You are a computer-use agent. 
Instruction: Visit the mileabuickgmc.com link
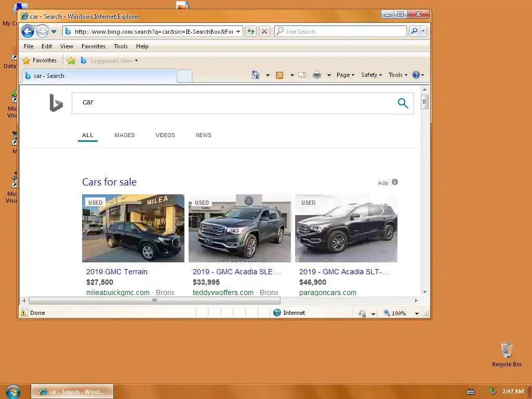(118, 292)
